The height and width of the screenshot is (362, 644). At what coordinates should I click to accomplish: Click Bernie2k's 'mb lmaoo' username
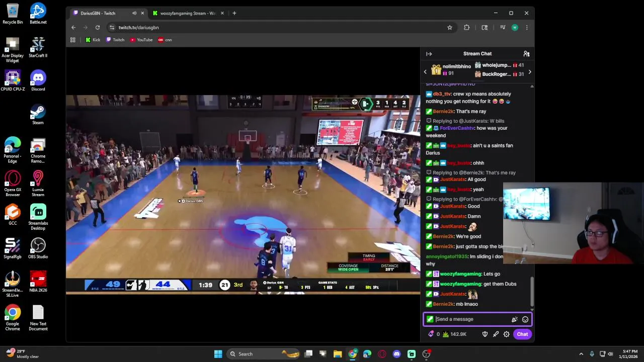[443, 304]
